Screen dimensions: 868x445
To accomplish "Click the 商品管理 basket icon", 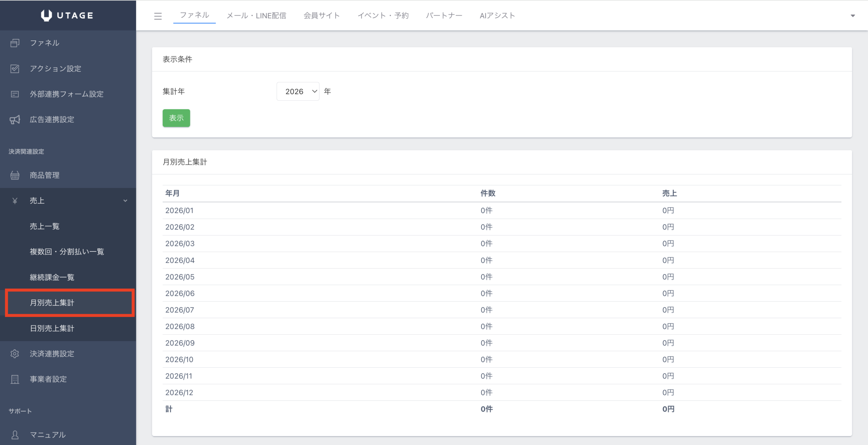I will pos(15,175).
